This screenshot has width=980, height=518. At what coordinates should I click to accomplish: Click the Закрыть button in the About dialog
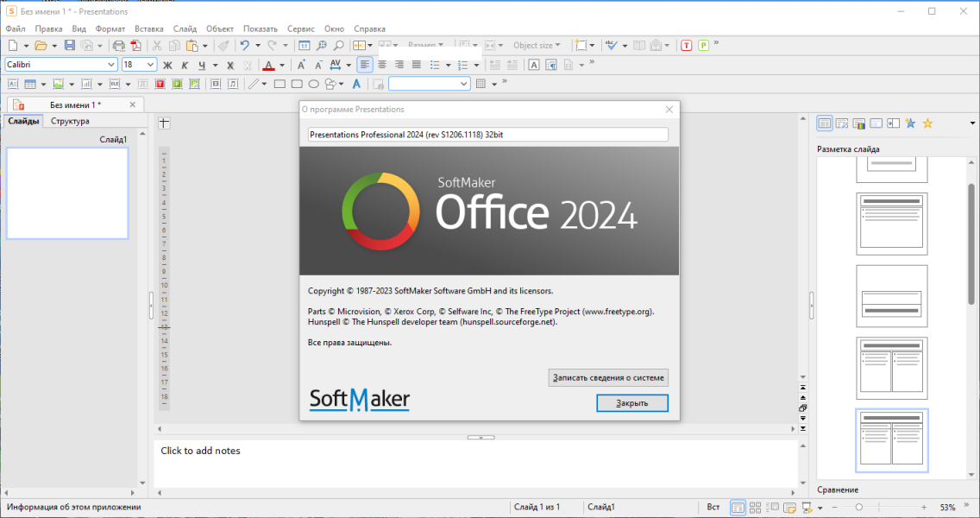[631, 403]
